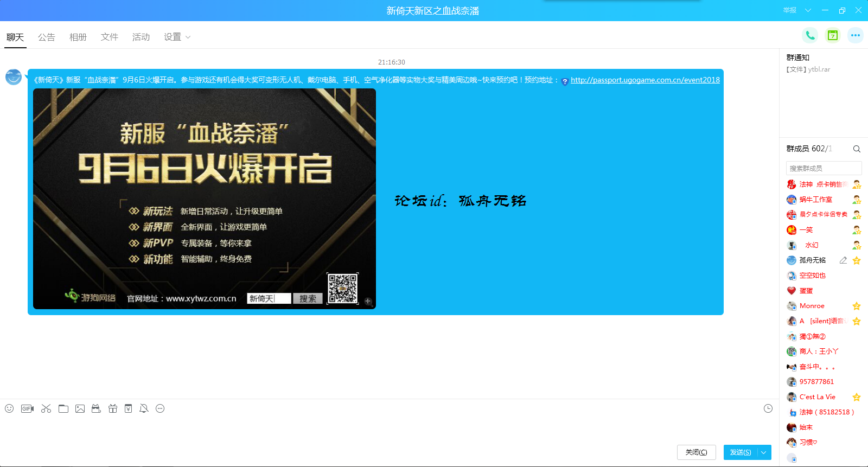The width and height of the screenshot is (868, 467).
Task: Click the star icon next to C'est La Vie
Action: coord(857,397)
